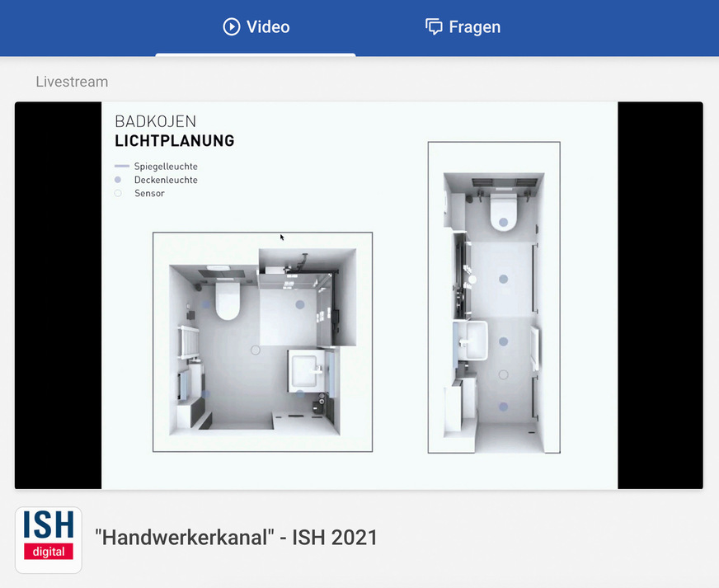Select the sensor circle in the right floor plan
This screenshot has width=719, height=588.
point(503,374)
